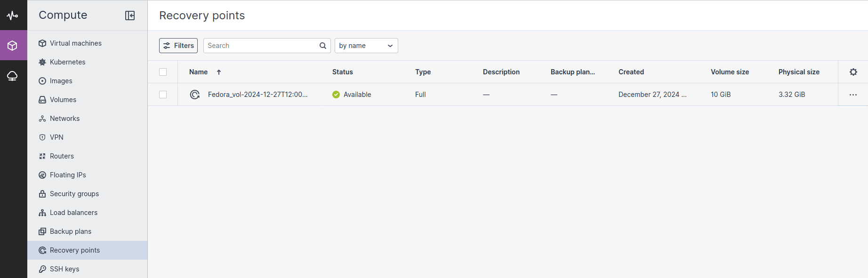The width and height of the screenshot is (868, 278).
Task: Open the cloud storage icon in left rail
Action: 13,76
